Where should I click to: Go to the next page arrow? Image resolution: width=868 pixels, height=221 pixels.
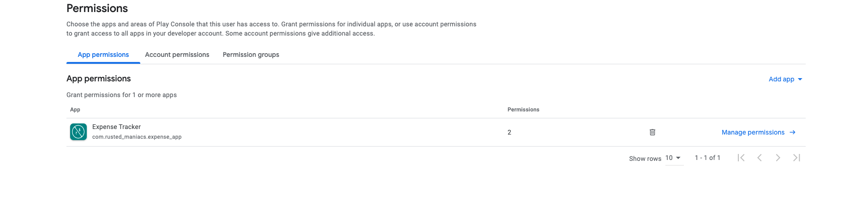(778, 158)
